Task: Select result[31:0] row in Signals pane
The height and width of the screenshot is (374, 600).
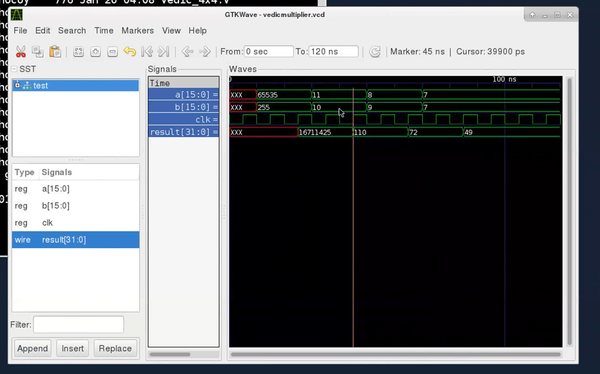Action: point(184,132)
